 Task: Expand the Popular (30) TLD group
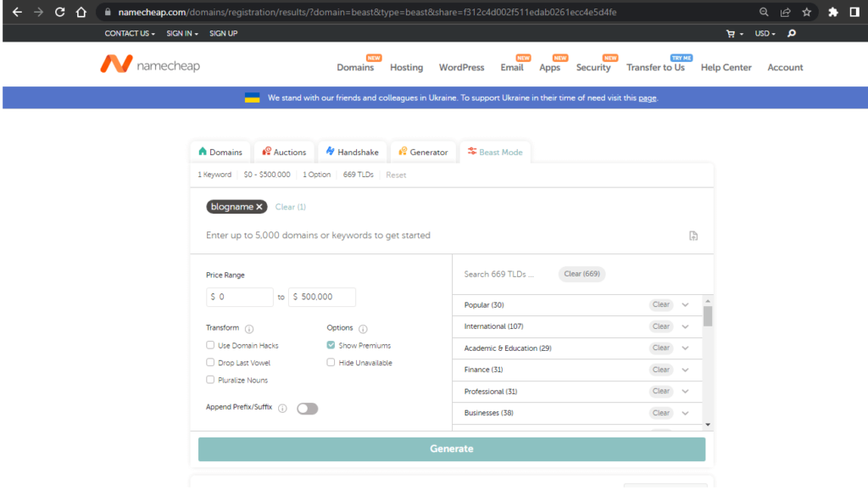point(685,305)
